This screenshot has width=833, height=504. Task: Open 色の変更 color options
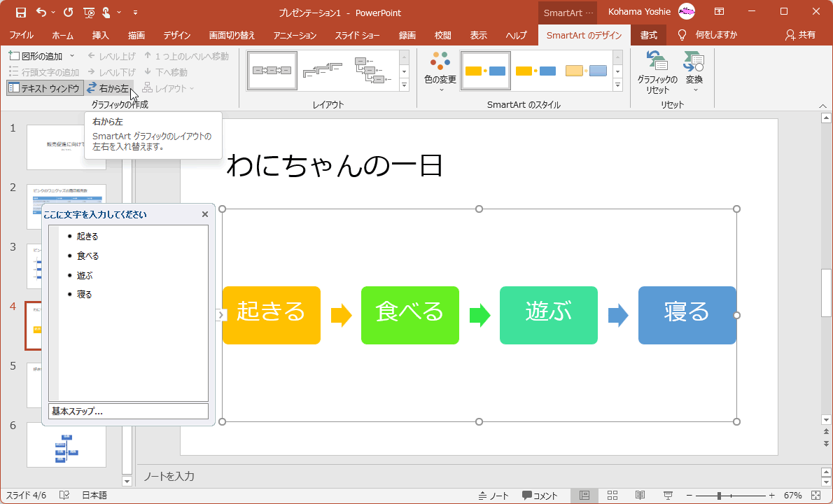[440, 70]
